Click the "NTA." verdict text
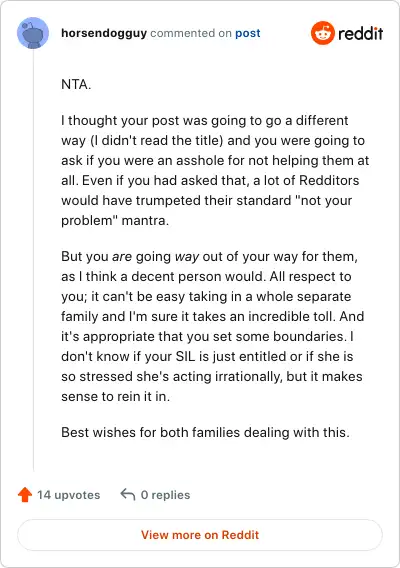 point(76,84)
